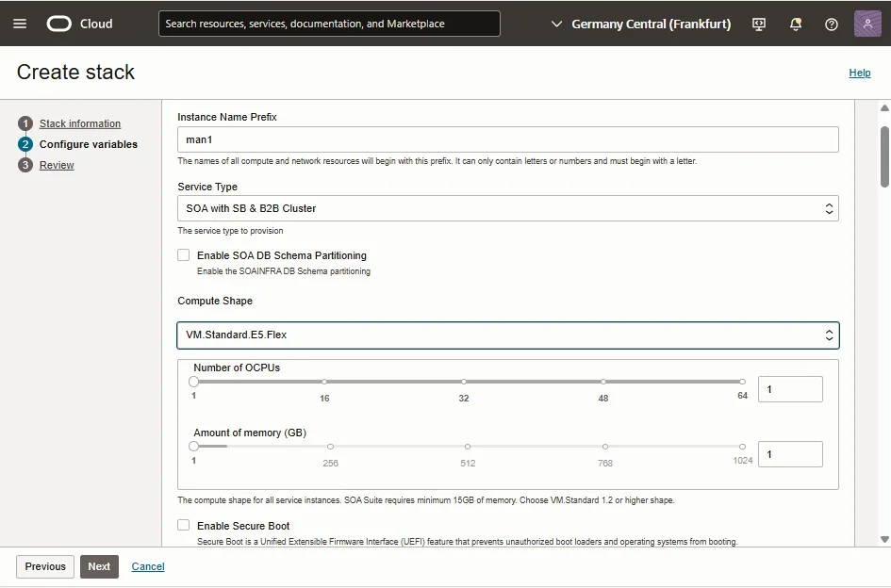Click the 'Create stack' page heading
The image size is (891, 588).
[75, 73]
